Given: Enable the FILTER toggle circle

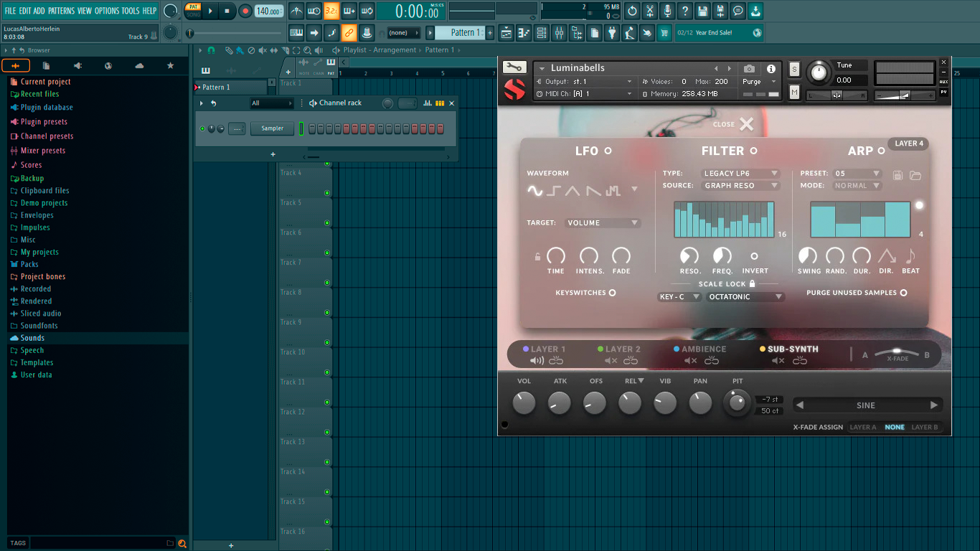Looking at the screenshot, I should pyautogui.click(x=753, y=151).
